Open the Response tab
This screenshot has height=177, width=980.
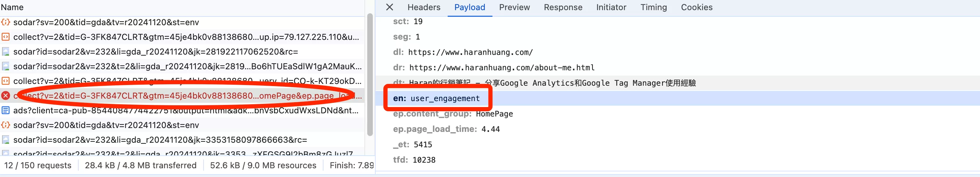563,7
